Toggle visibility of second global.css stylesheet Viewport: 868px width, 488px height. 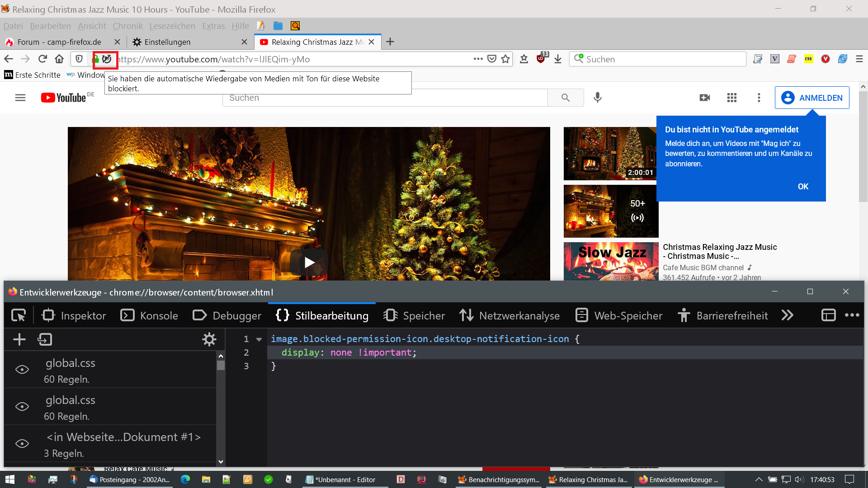(22, 407)
